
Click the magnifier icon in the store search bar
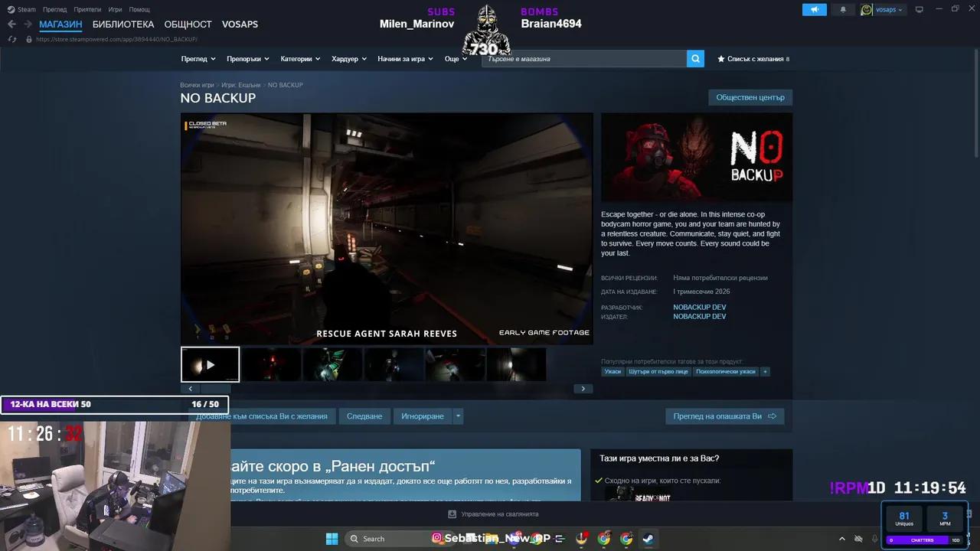pyautogui.click(x=695, y=58)
